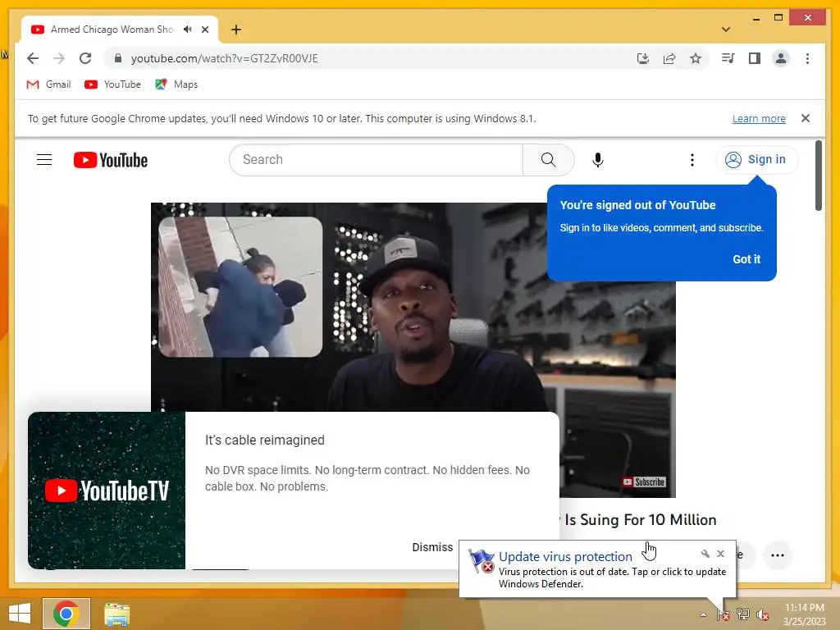This screenshot has height=630, width=840.
Task: Click the YouTubeTV promo image
Action: pos(107,491)
